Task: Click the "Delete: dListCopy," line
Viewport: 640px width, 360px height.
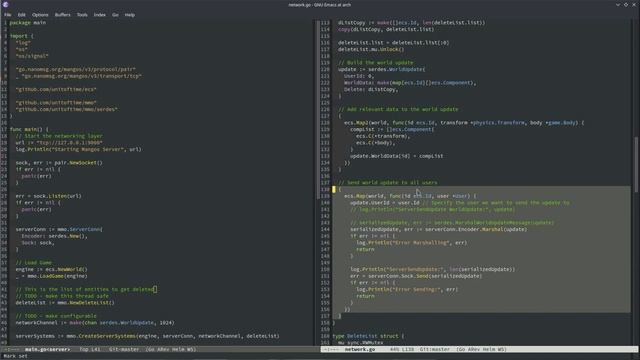Action: [x=371, y=89]
